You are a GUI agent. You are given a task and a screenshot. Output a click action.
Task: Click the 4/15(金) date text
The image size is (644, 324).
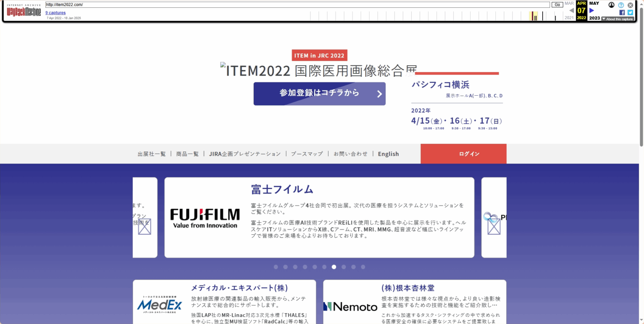pyautogui.click(x=427, y=121)
